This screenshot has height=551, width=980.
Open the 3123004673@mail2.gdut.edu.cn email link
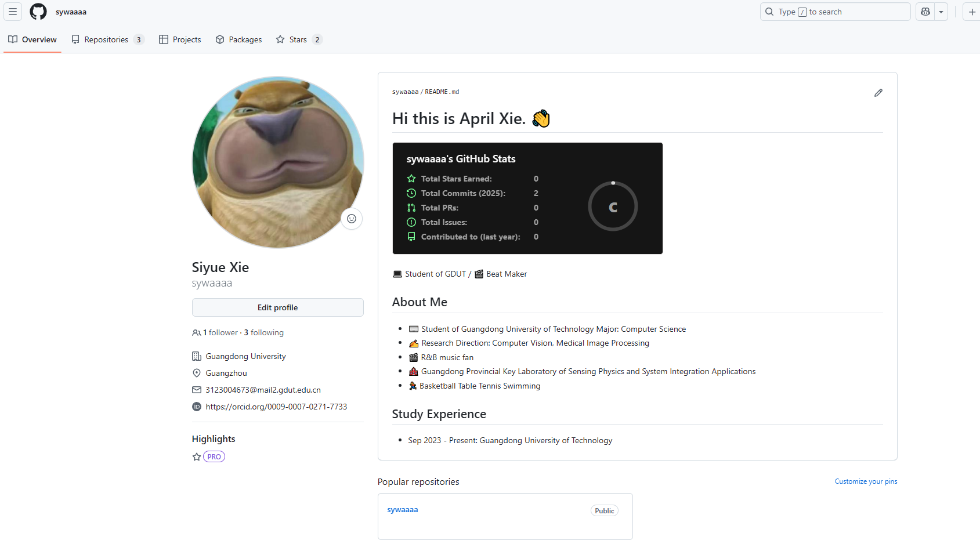263,390
